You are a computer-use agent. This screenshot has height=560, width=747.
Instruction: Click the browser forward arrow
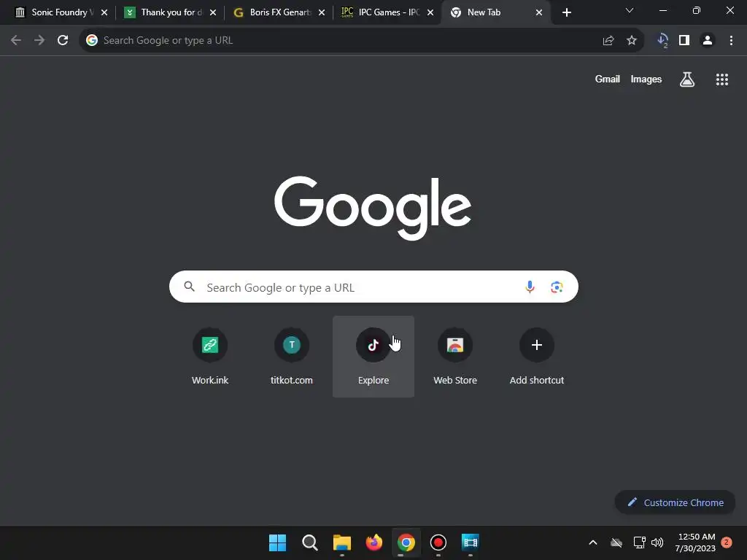(39, 41)
